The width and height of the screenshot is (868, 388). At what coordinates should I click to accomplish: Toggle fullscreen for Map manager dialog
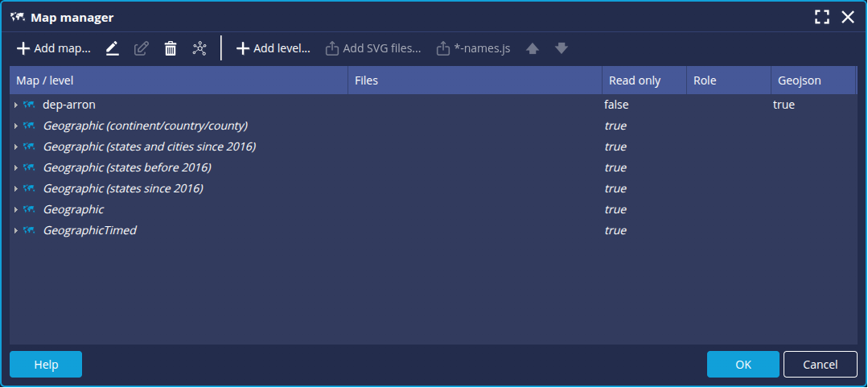821,17
